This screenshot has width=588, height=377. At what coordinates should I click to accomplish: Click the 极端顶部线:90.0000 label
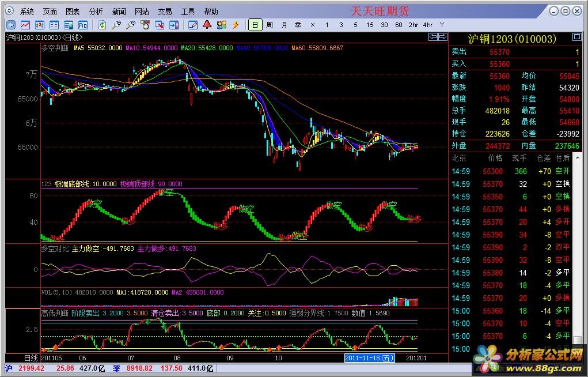151,184
